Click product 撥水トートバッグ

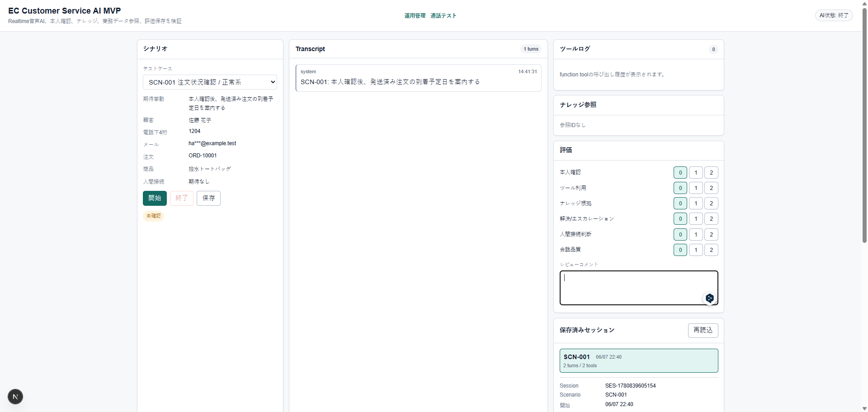pos(210,169)
